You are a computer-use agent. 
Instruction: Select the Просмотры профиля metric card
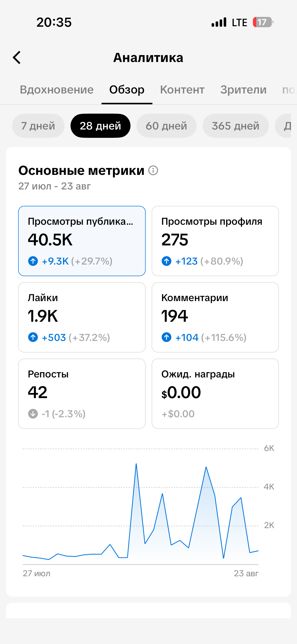pyautogui.click(x=215, y=241)
